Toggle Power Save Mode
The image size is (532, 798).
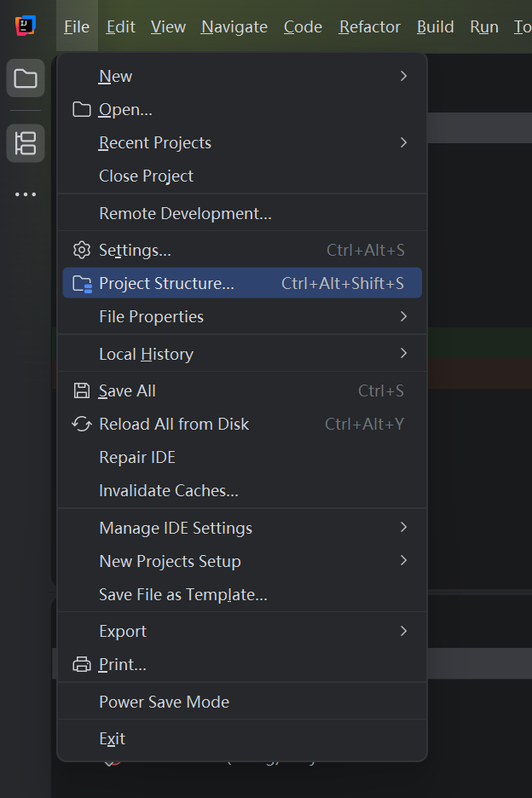(x=164, y=703)
